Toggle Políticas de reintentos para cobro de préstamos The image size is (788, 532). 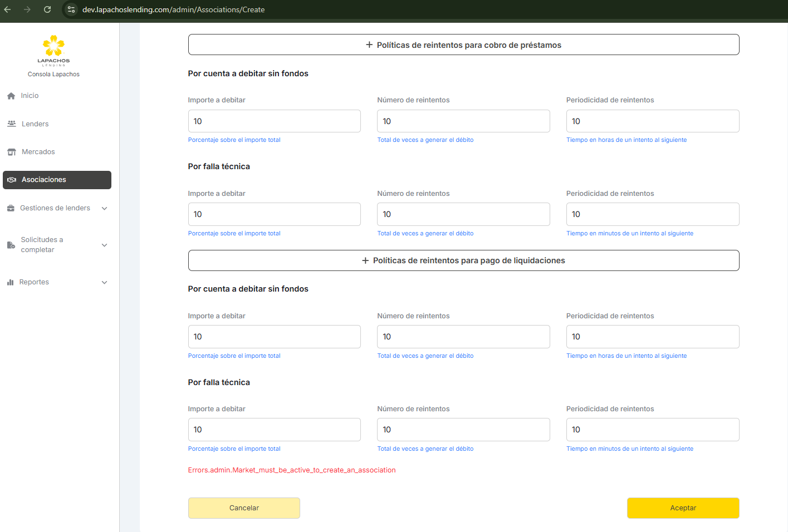463,45
